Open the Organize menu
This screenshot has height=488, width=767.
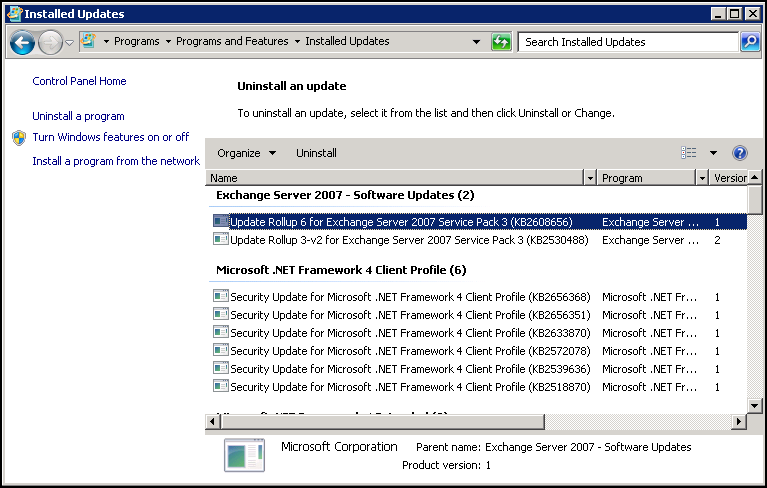[246, 153]
